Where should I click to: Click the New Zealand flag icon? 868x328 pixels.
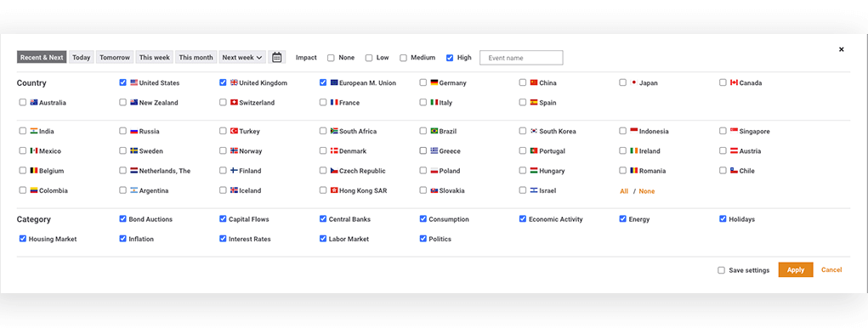134,102
